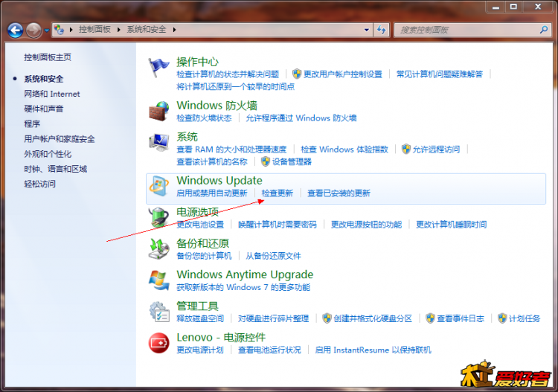Image resolution: width=558 pixels, height=392 pixels.
Task: Click 查看该计算机的名称
Action: coord(212,161)
